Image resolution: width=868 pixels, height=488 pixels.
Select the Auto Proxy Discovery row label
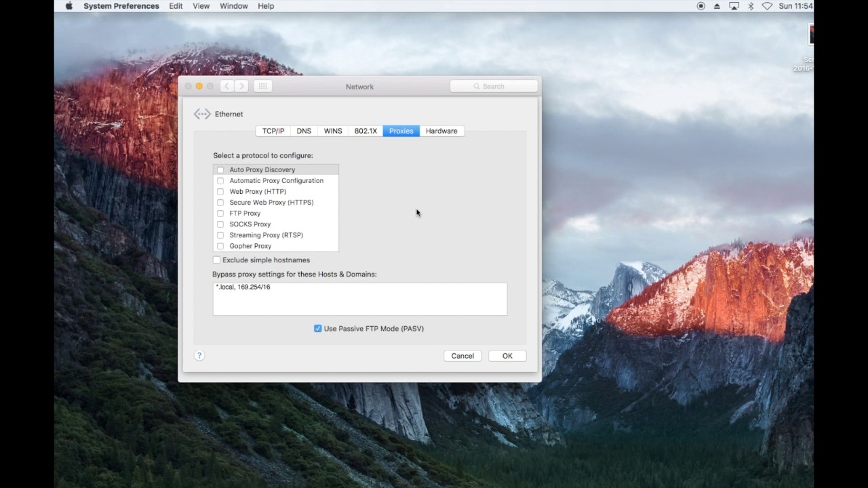click(262, 170)
